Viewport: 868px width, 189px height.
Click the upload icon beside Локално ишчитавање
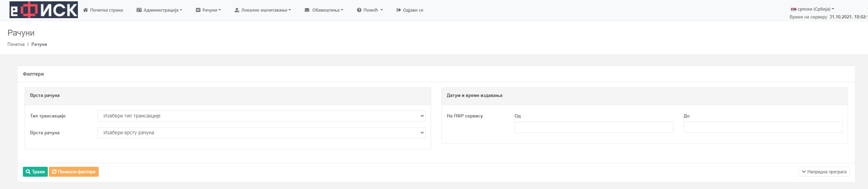click(x=237, y=10)
